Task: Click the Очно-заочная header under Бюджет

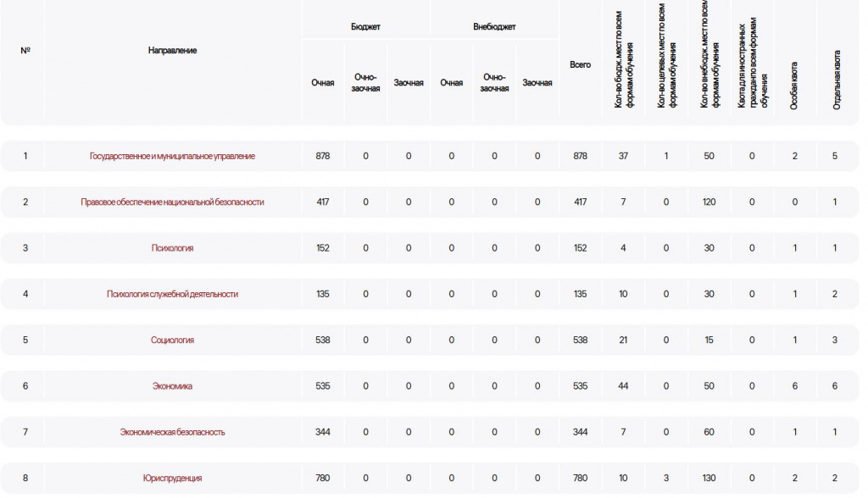Action: pos(365,82)
